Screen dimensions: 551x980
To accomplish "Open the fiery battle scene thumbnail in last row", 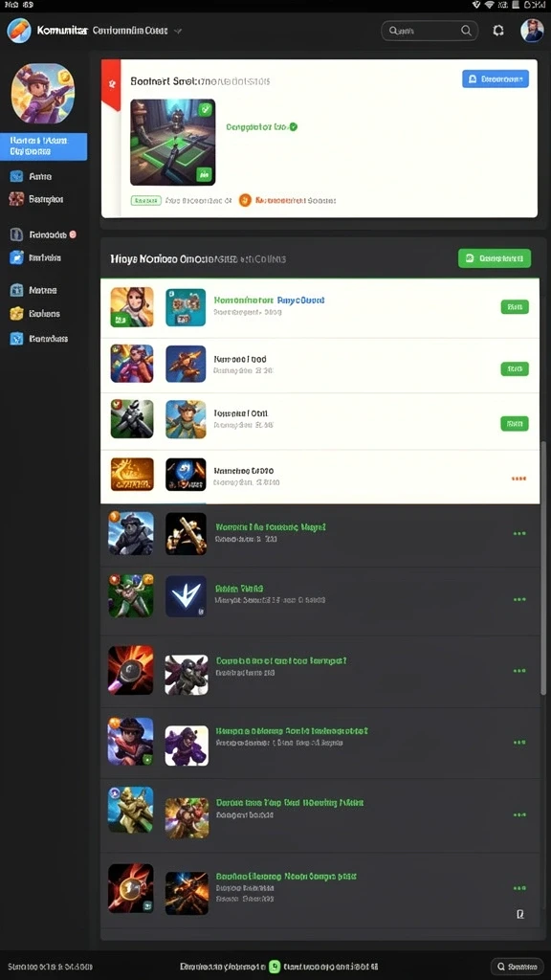I will tap(187, 893).
